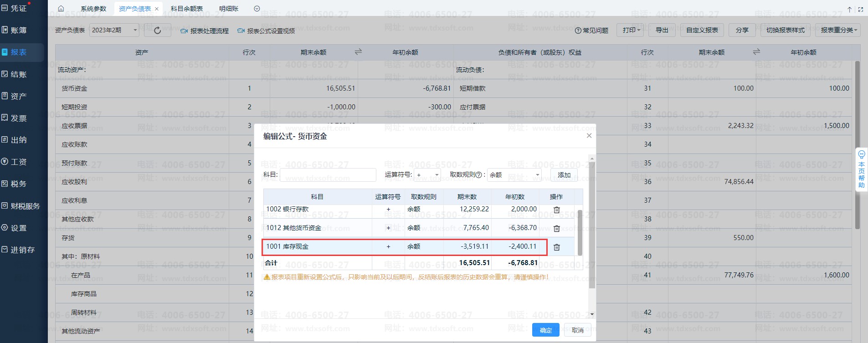Screen dimensions: 868x343
Task: Click the formula table's vertical scrollbar
Action: pyautogui.click(x=580, y=232)
